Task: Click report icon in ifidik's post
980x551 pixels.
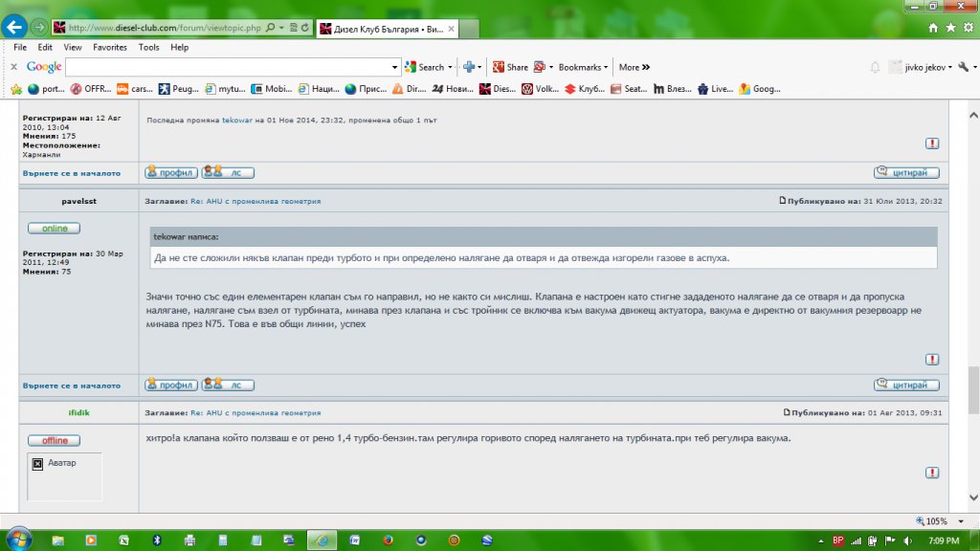Action: (x=931, y=473)
